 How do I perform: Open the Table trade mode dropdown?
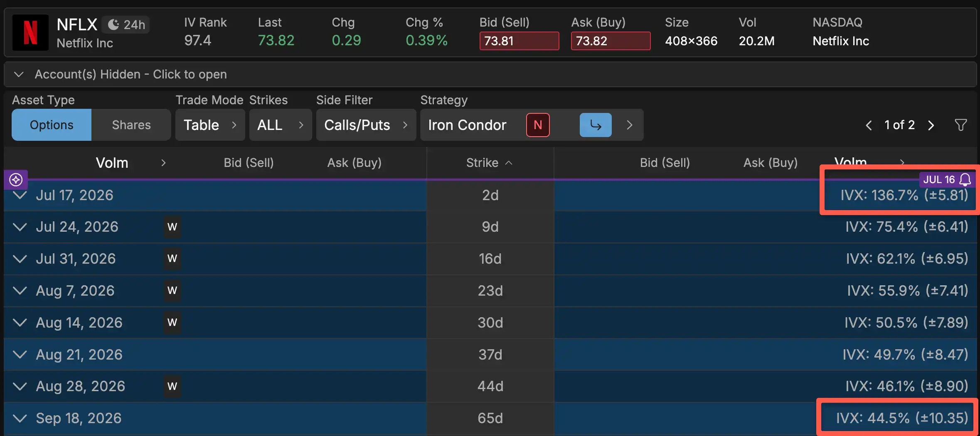(x=210, y=125)
